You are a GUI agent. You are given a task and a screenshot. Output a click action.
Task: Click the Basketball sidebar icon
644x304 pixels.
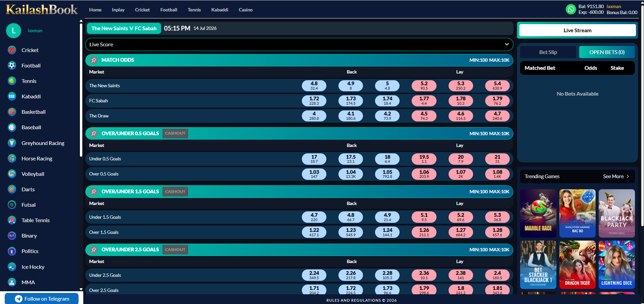(12, 112)
